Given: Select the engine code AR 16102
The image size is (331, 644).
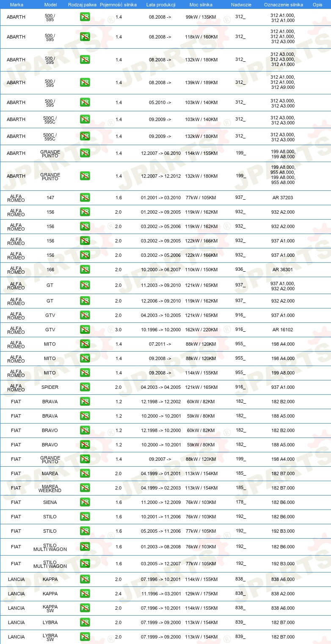Looking at the screenshot, I should (283, 330).
